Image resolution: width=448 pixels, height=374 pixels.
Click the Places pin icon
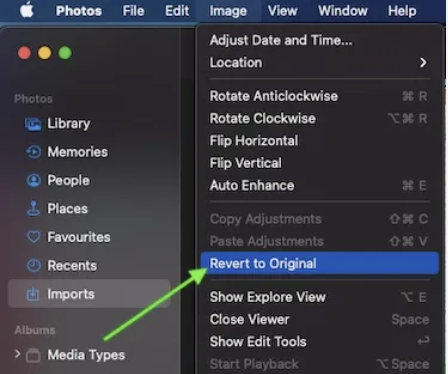tap(33, 209)
